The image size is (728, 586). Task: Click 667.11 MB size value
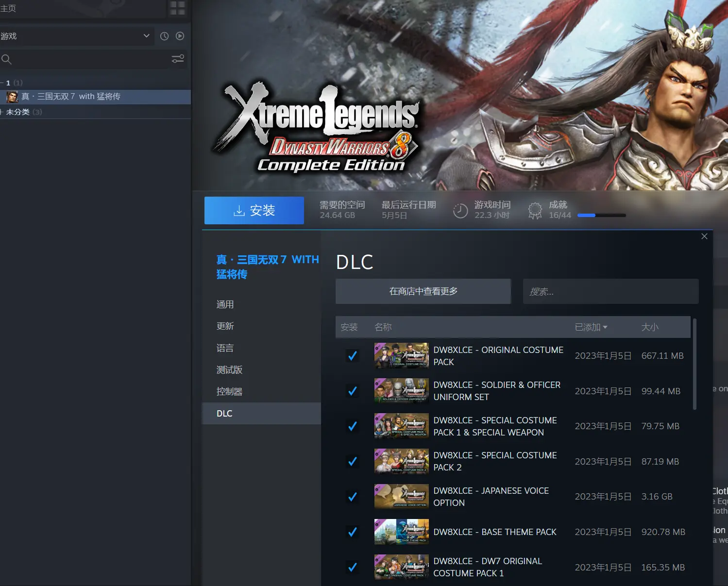click(x=662, y=356)
